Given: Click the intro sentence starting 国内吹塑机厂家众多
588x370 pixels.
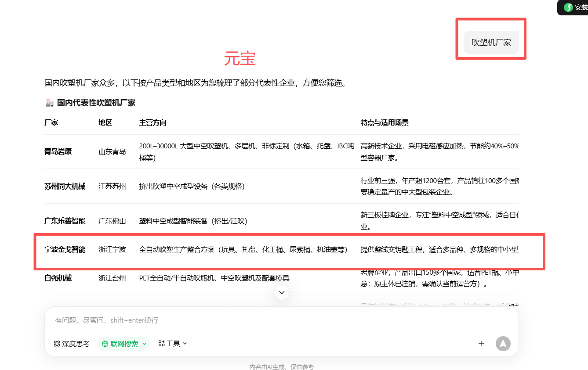Looking at the screenshot, I should (x=195, y=83).
